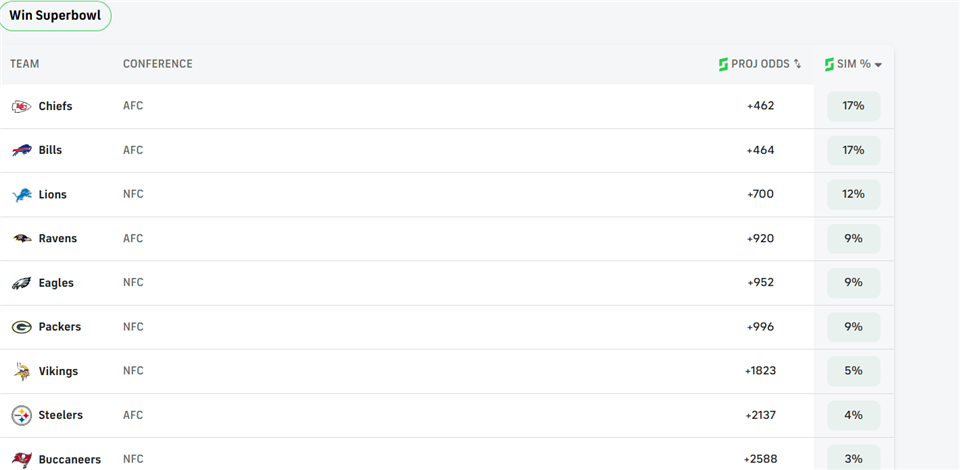Click the Eagles team logo
The height and width of the screenshot is (470, 960).
[x=21, y=283]
